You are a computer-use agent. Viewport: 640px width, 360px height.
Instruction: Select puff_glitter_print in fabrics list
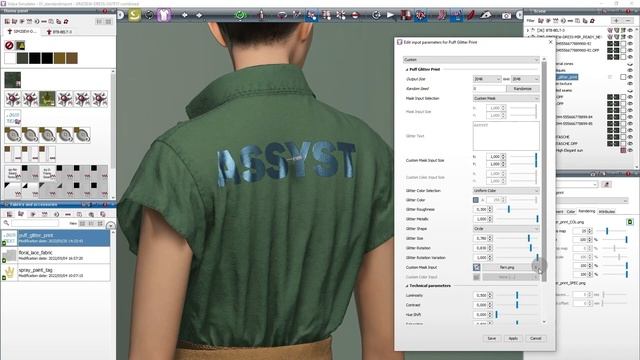[x=56, y=238]
